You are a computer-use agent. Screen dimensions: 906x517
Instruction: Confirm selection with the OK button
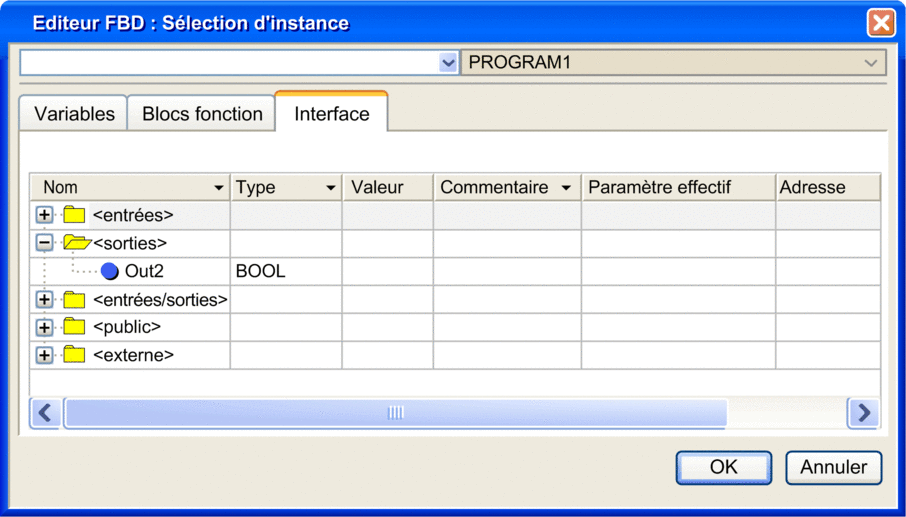click(x=723, y=467)
